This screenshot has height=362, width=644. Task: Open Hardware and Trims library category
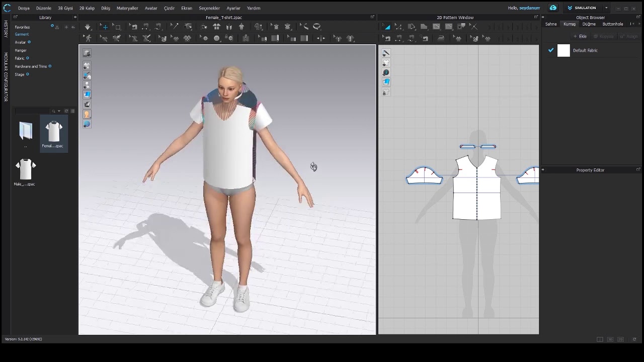click(x=31, y=66)
